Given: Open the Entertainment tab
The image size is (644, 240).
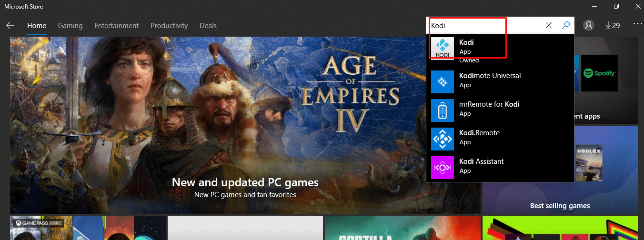Looking at the screenshot, I should [x=116, y=26].
